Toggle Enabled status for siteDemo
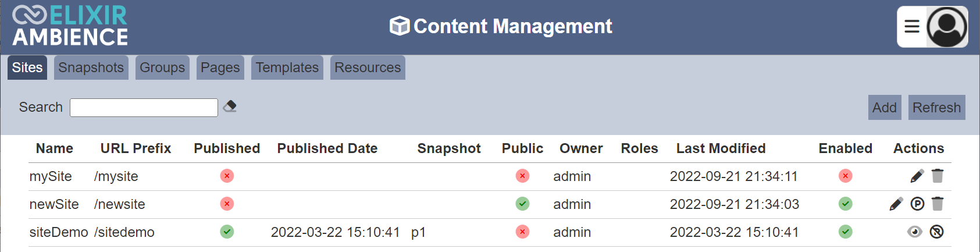The width and height of the screenshot is (980, 252). 846,232
